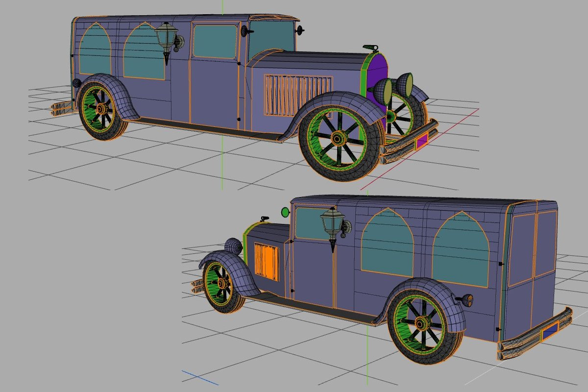Viewport: 588px width, 392px height.
Task: Select the blue rear license plate
Action: tap(550, 331)
